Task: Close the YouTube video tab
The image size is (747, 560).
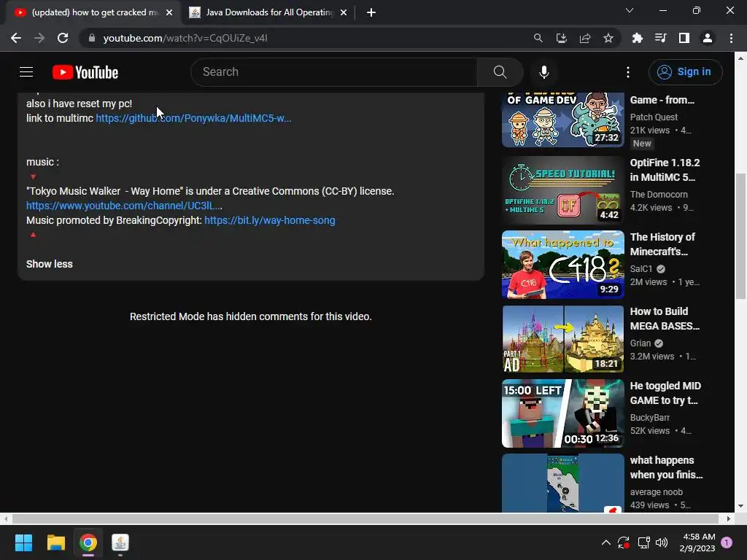Action: (169, 12)
